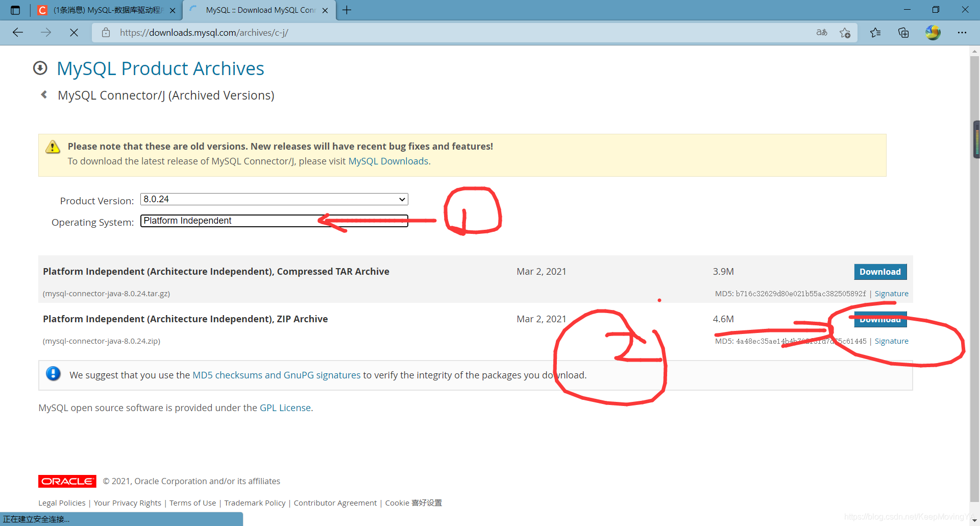Open the Operating System dropdown
The height and width of the screenshot is (526, 980).
[274, 221]
